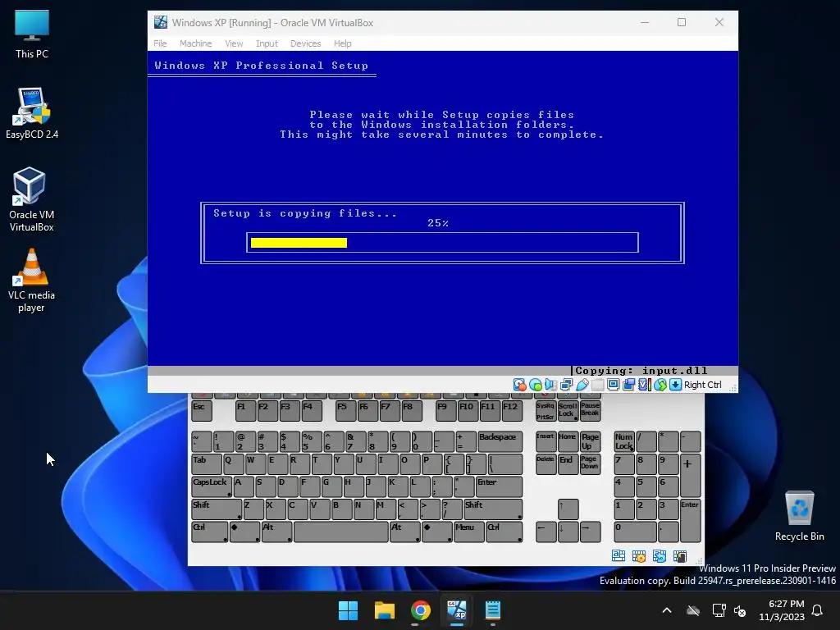This screenshot has width=840, height=630.
Task: Open the Help menu
Action: (342, 43)
